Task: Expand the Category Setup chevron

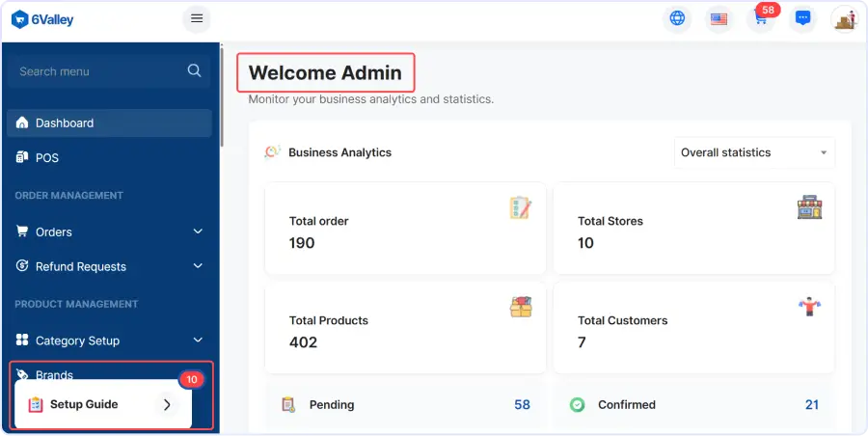Action: click(x=198, y=340)
